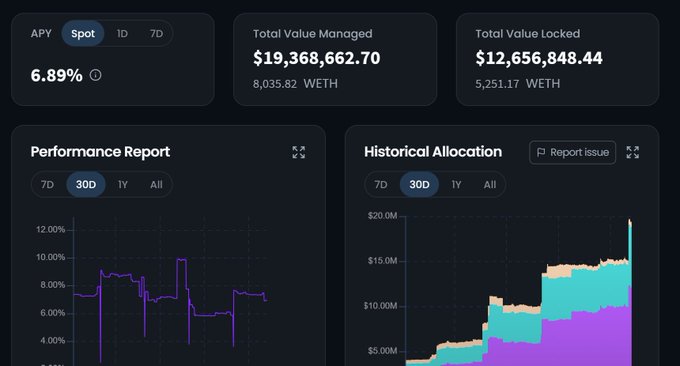Click the $20.0M axis label
680x366 pixels.
[382, 216]
